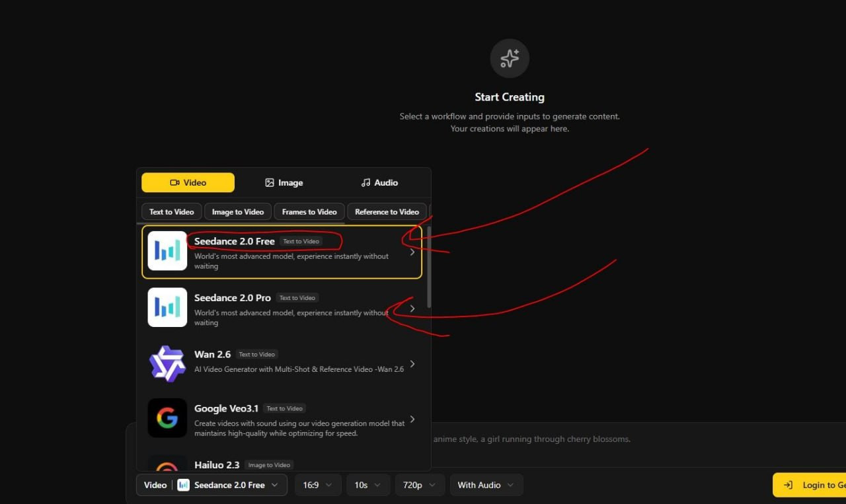Select the Video tab
The width and height of the screenshot is (846, 504).
[188, 182]
